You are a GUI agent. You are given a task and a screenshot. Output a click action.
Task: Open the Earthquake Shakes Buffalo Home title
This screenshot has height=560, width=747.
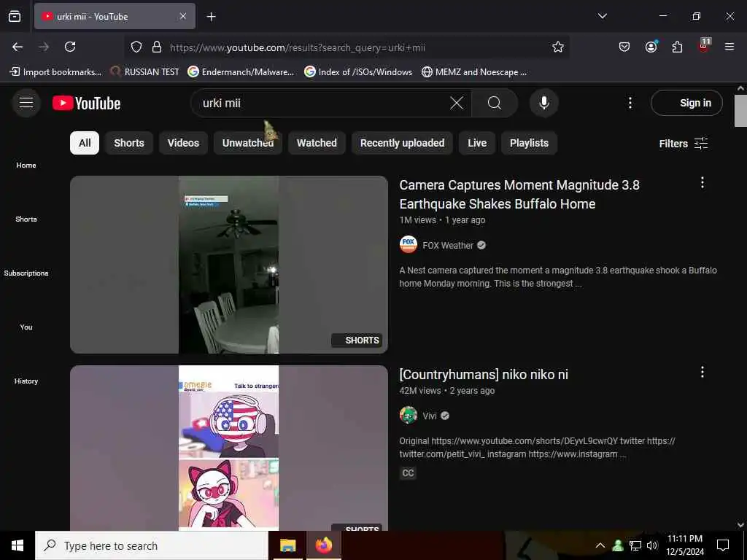coord(519,194)
